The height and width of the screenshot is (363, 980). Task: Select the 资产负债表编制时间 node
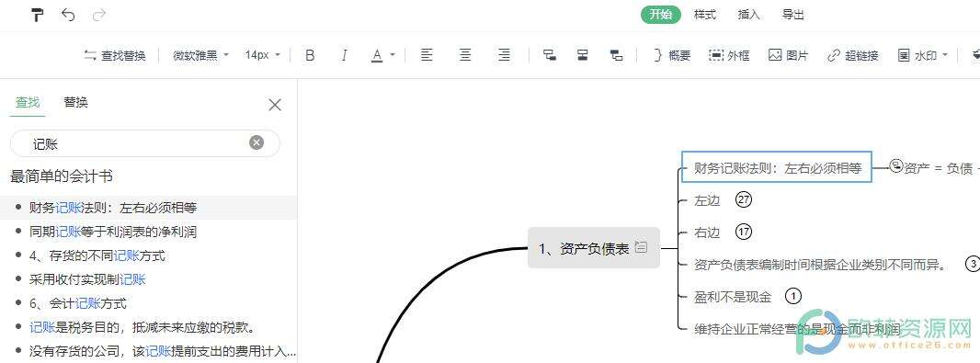pyautogui.click(x=819, y=265)
